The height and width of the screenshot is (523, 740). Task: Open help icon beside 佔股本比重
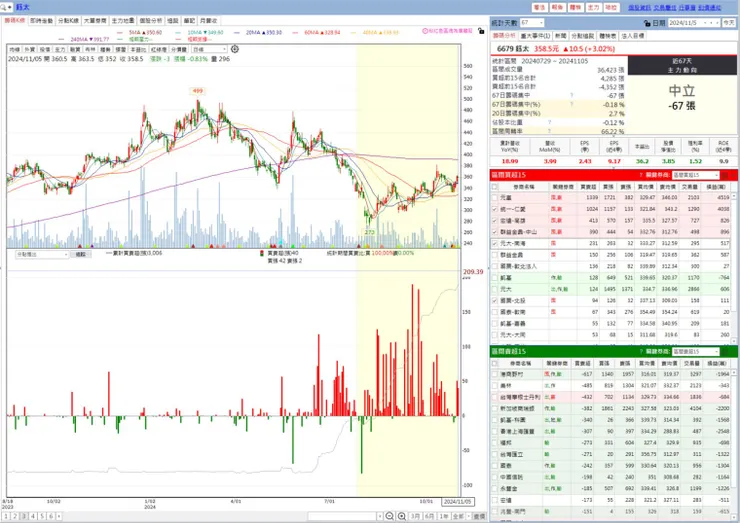click(x=549, y=122)
